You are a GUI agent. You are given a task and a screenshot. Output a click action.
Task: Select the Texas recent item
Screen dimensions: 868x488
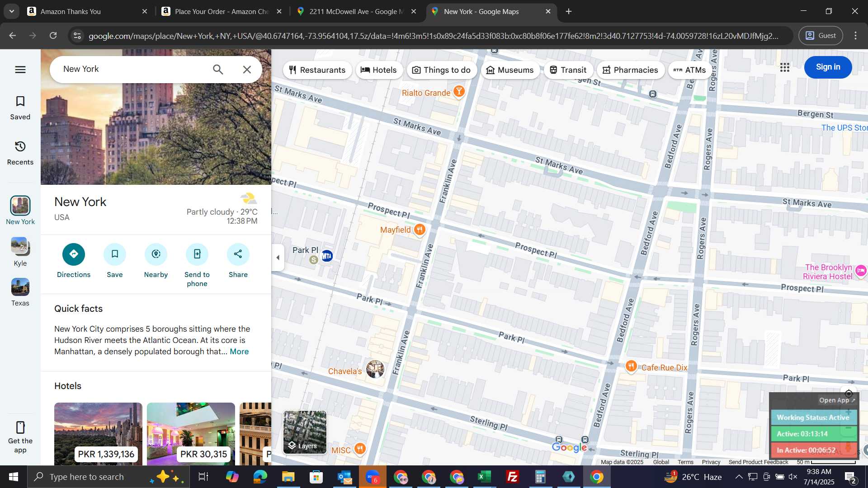(x=20, y=292)
